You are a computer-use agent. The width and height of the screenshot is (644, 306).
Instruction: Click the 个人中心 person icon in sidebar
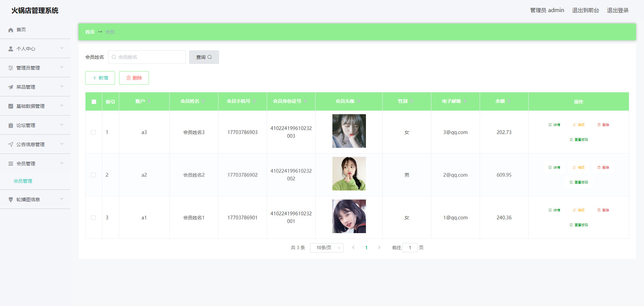coord(11,49)
